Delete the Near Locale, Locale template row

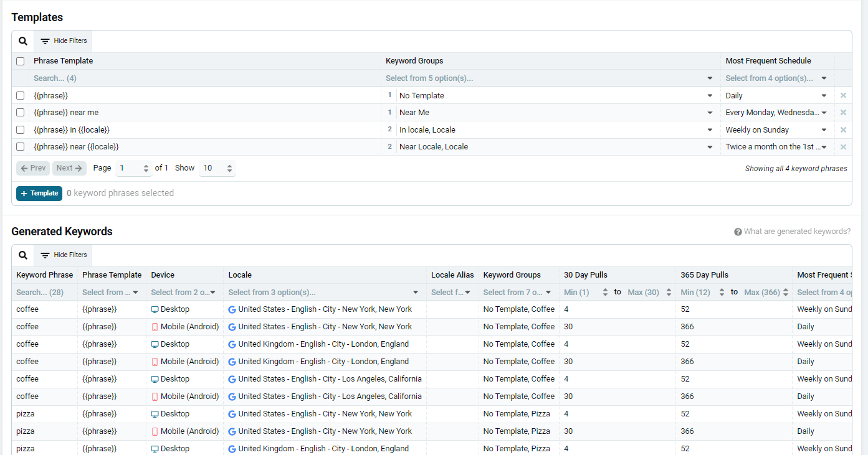tap(843, 147)
